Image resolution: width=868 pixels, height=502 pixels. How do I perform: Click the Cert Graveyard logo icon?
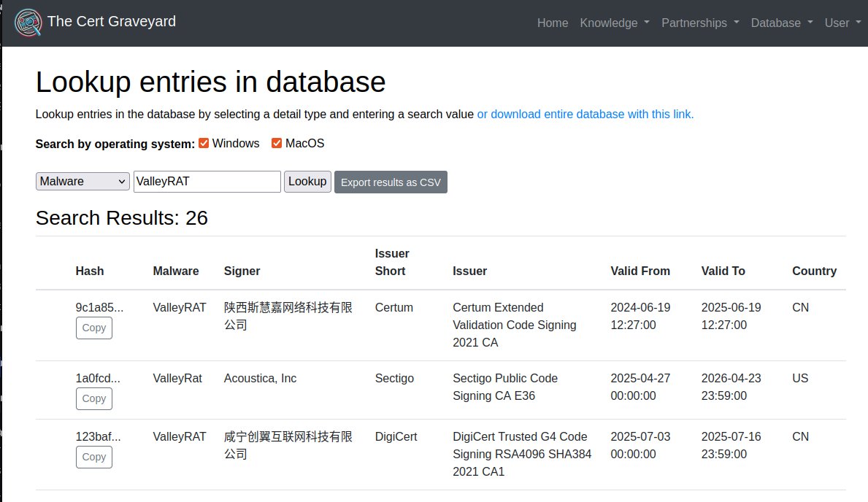pos(26,22)
